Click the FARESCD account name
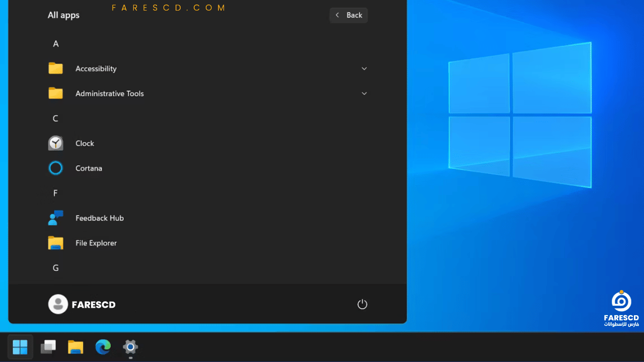The height and width of the screenshot is (362, 644). (94, 305)
